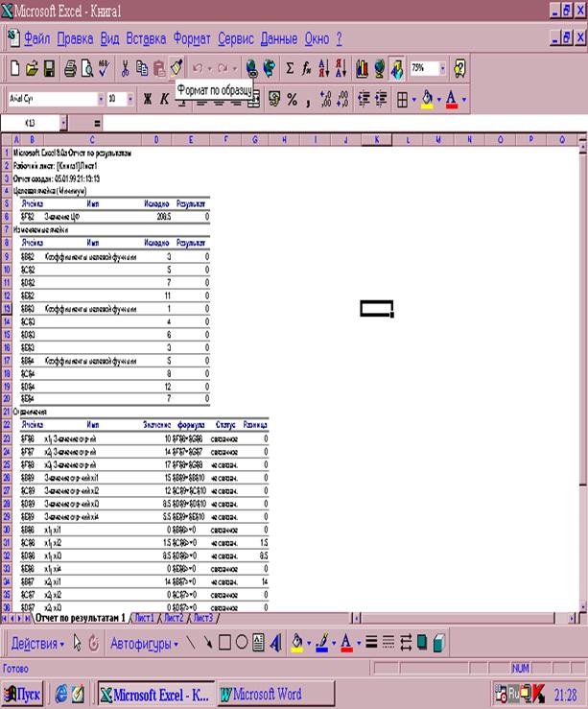Viewport: 588px width, 709px height.
Task: Click the AutoSum sigma icon
Action: click(x=290, y=69)
